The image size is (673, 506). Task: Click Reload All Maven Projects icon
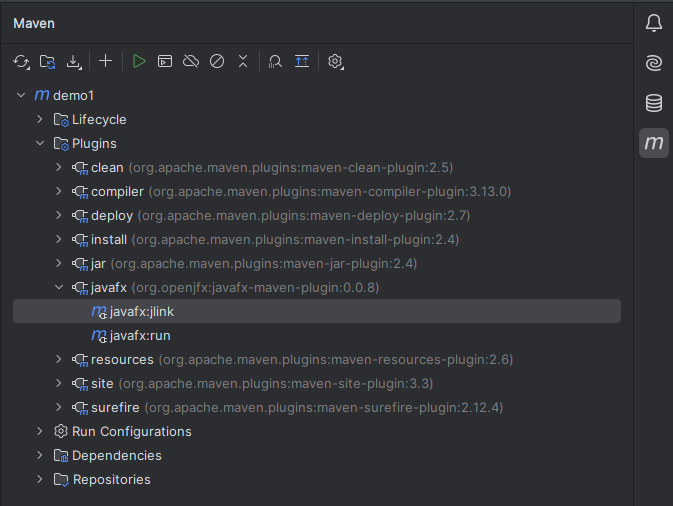tap(21, 62)
